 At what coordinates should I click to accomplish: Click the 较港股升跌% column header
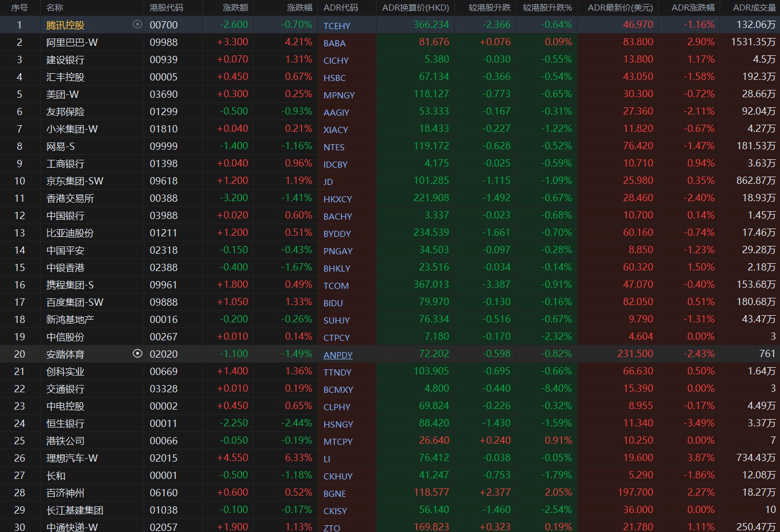[547, 8]
